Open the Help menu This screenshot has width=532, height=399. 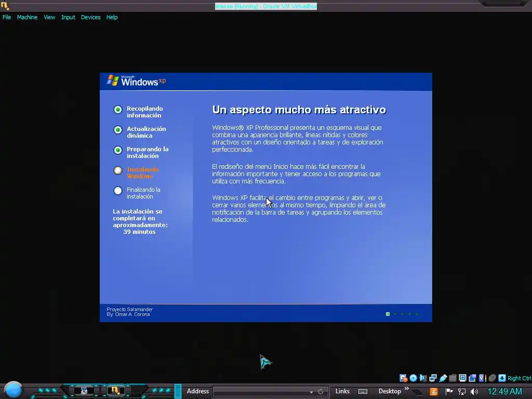click(x=112, y=17)
